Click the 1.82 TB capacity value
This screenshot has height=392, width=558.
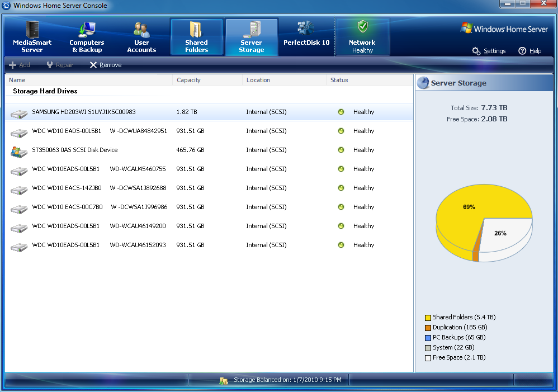point(187,112)
